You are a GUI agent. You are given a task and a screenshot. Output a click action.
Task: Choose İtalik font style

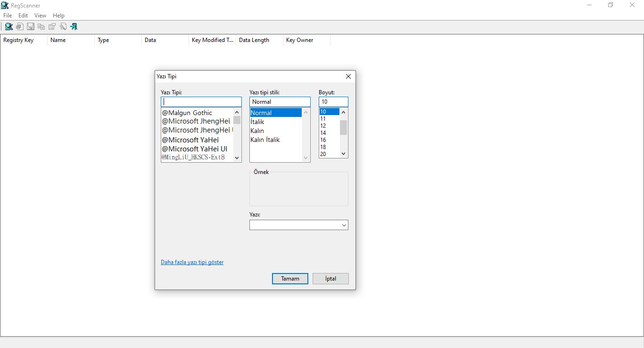tap(276, 122)
